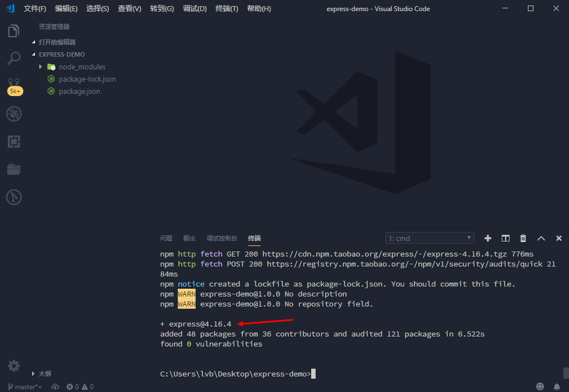Click the package.json file icon
The height and width of the screenshot is (392, 569).
pos(51,92)
